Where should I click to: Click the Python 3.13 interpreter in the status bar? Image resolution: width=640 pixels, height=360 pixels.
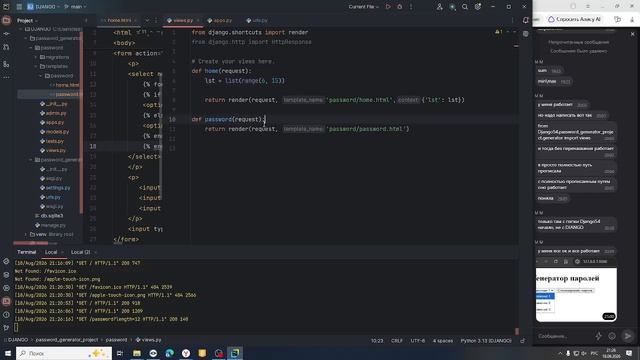486,340
